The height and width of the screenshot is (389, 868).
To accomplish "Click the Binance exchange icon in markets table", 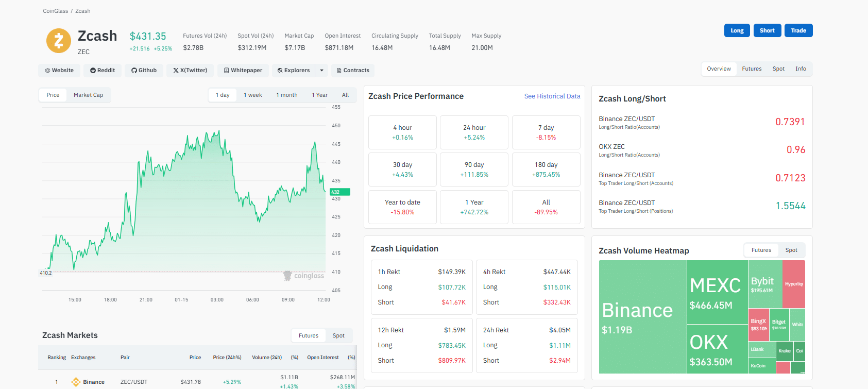I will pyautogui.click(x=76, y=382).
